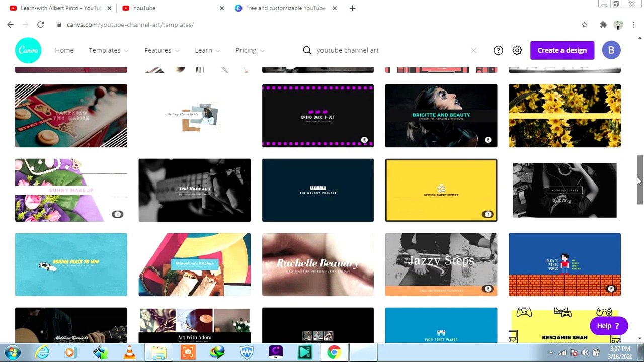The height and width of the screenshot is (362, 644).
Task: Launch Internet Explorer from the taskbar
Action: 42,352
